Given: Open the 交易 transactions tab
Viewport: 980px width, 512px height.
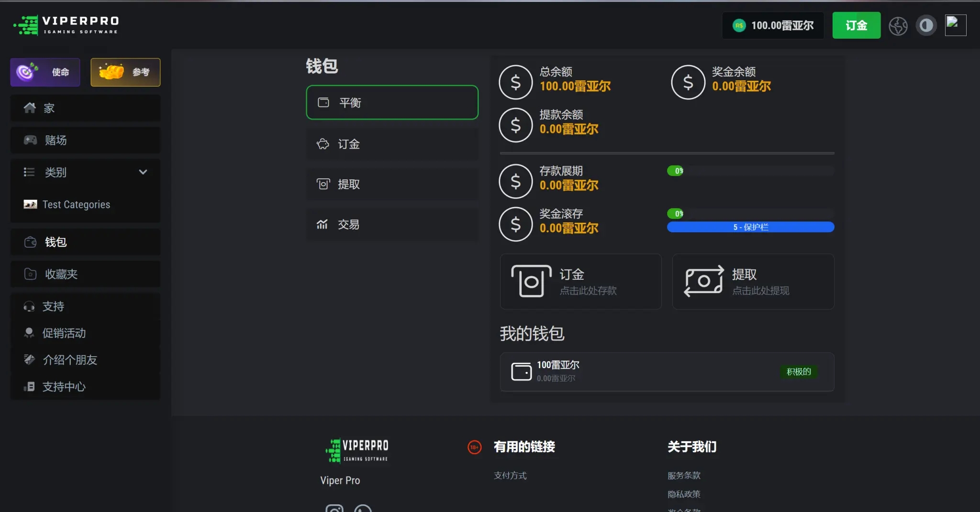Looking at the screenshot, I should pos(391,225).
